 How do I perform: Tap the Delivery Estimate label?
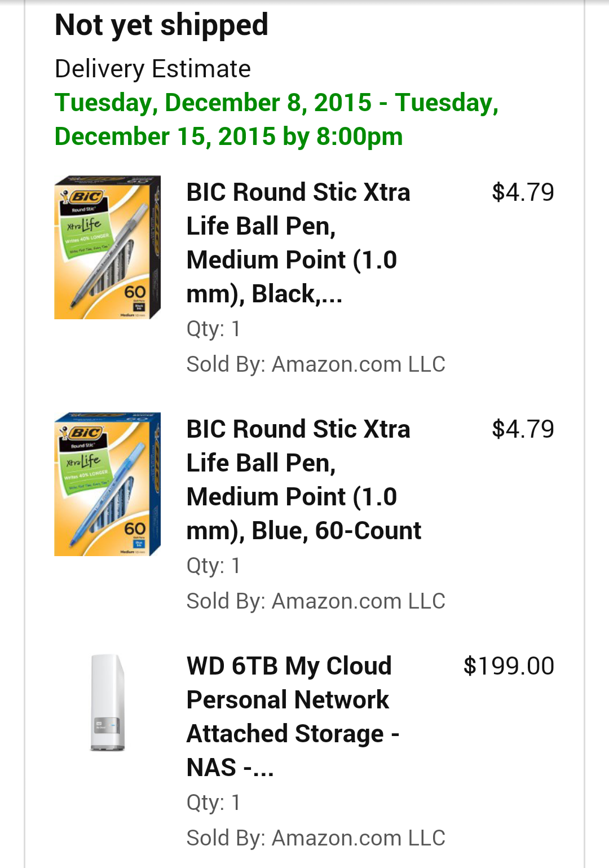pos(152,69)
